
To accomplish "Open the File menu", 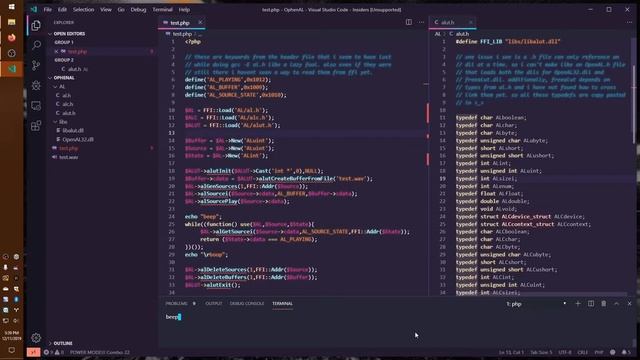I will (x=48, y=9).
